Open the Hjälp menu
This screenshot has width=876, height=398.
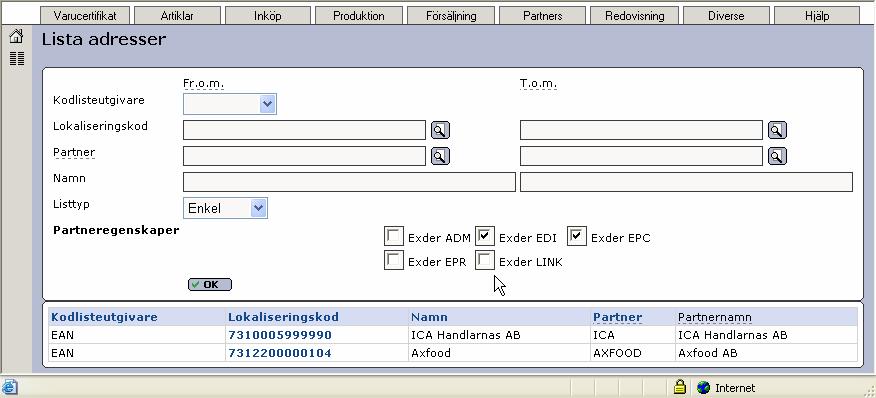coord(817,16)
